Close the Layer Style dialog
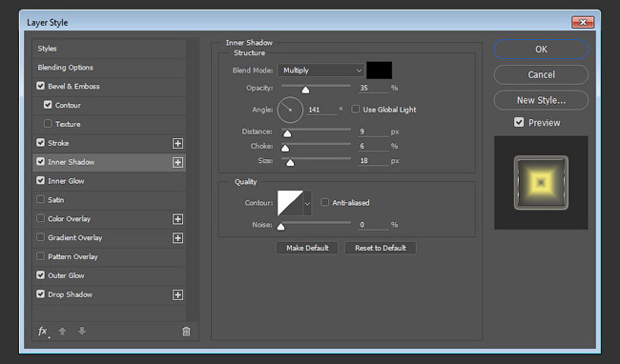The height and width of the screenshot is (364, 620). pos(583,22)
